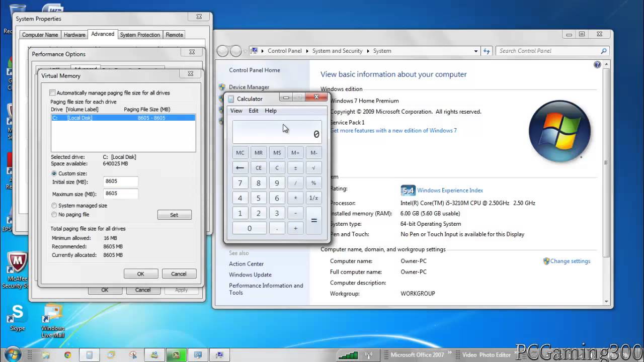Viewport: 644px width, 362px height.
Task: Click the Maximum size input field
Action: click(x=121, y=194)
